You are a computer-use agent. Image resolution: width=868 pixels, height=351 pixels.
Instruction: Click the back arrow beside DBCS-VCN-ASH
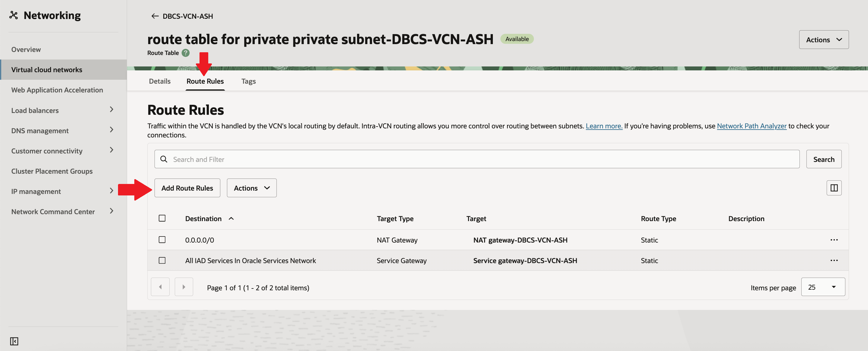tap(155, 16)
